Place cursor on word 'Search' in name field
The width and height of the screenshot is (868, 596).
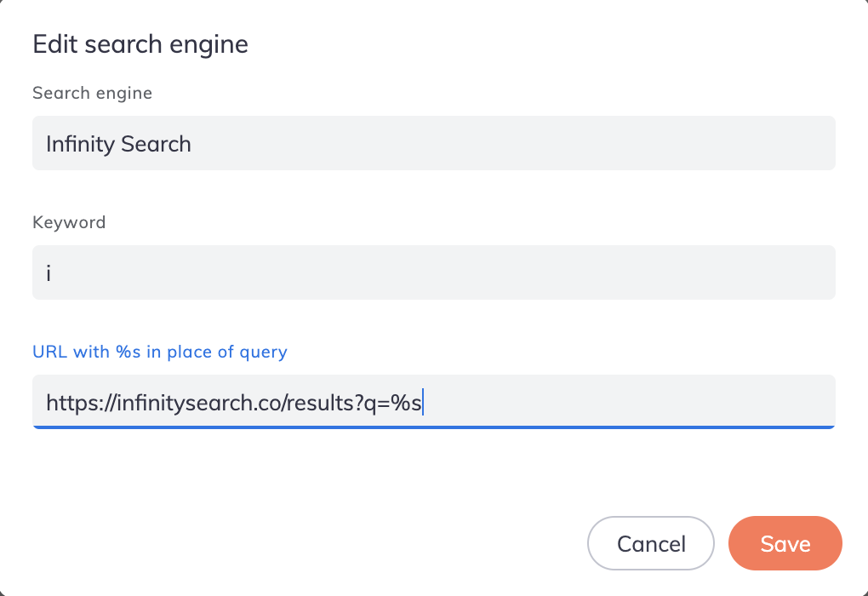click(x=155, y=144)
